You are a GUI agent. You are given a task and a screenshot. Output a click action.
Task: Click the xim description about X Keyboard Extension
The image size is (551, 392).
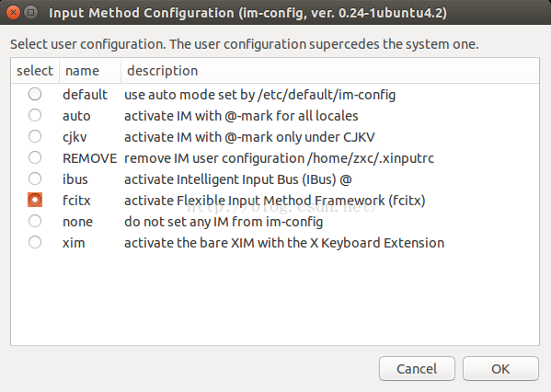284,243
